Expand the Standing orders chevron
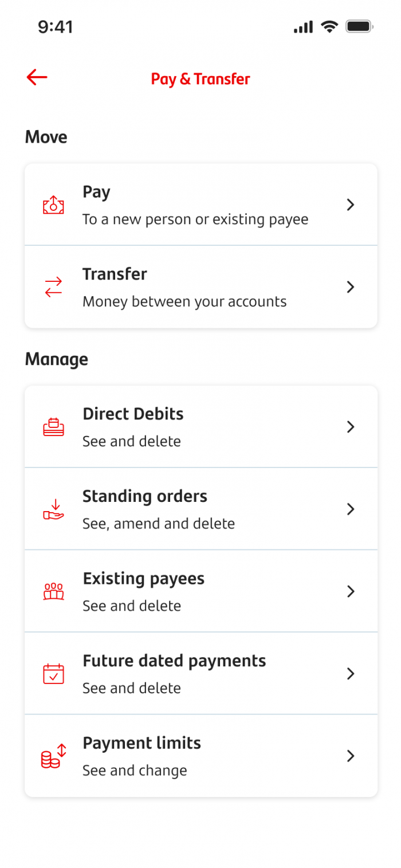 350,509
